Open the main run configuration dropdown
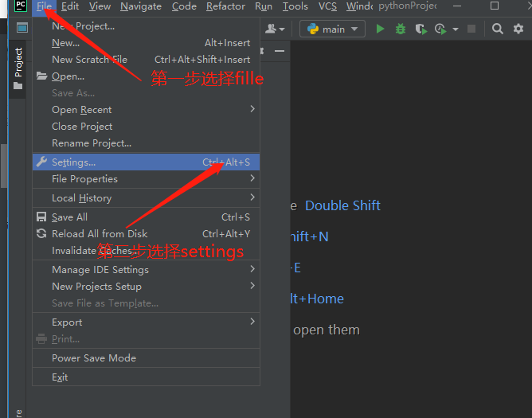The width and height of the screenshot is (532, 418). point(332,29)
